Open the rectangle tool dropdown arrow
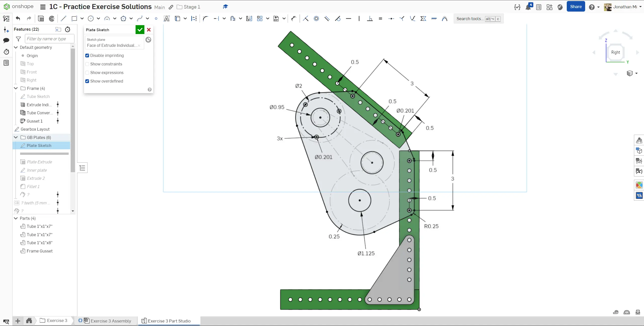Viewport: 644px width, 326px height. [x=82, y=18]
